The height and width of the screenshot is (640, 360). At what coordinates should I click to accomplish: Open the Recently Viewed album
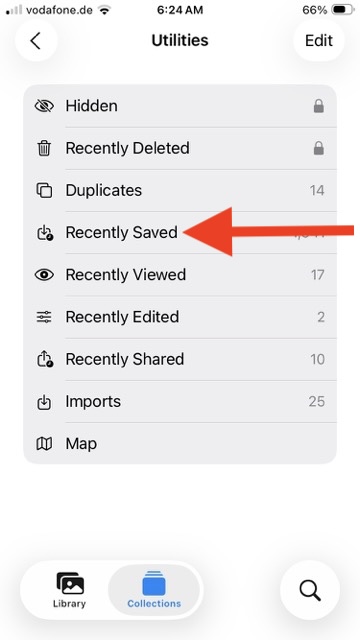180,275
